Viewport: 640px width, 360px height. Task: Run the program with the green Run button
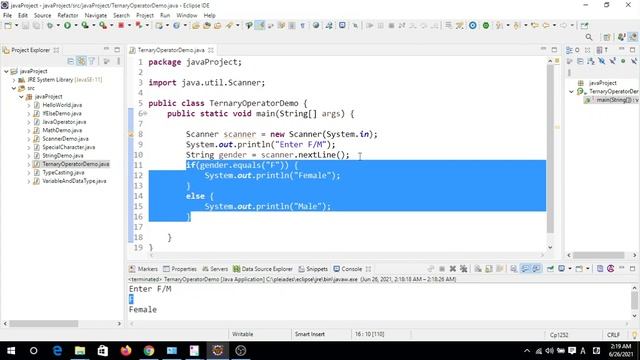click(67, 25)
